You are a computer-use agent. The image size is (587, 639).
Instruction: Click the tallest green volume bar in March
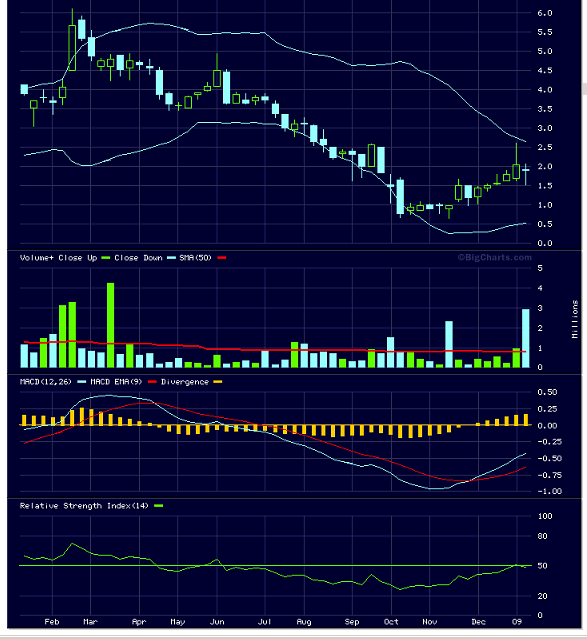click(x=110, y=325)
